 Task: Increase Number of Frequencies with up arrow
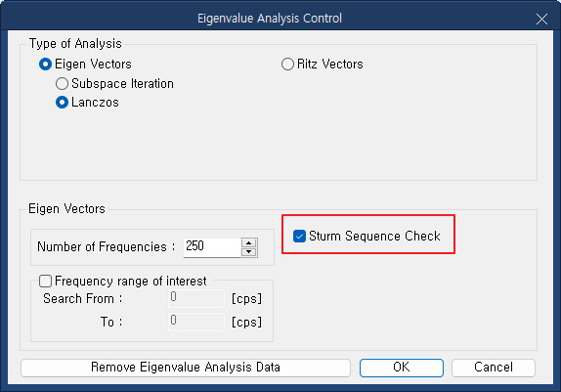pyautogui.click(x=248, y=243)
